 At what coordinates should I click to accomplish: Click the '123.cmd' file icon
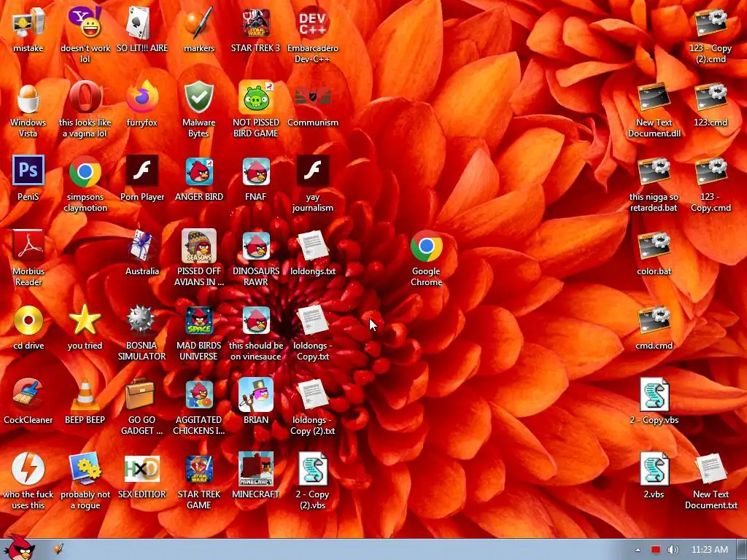pos(711,97)
